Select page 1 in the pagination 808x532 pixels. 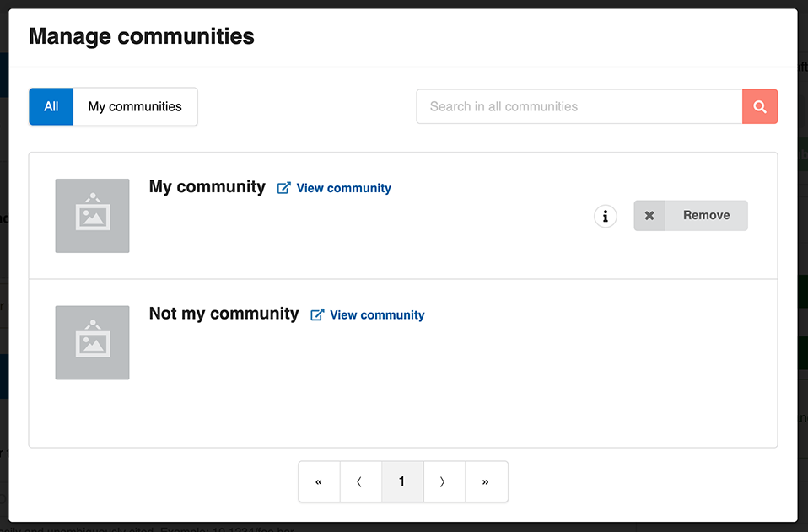[401, 481]
